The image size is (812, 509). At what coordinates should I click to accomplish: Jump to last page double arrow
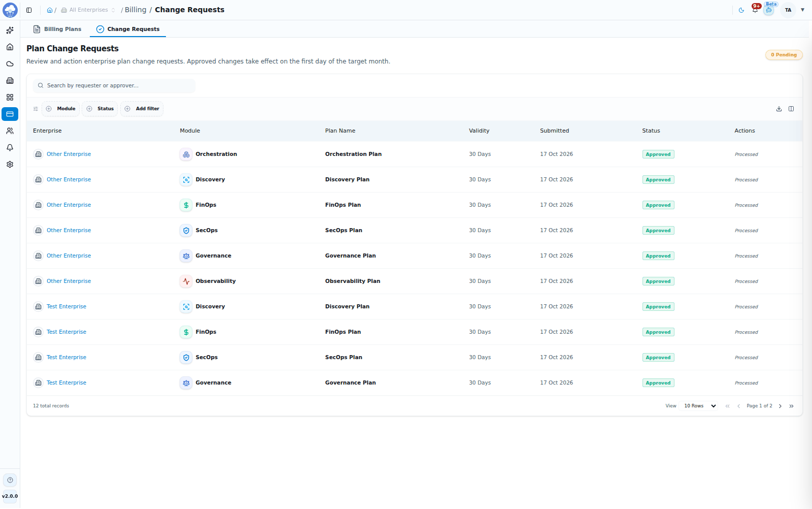[x=791, y=406]
